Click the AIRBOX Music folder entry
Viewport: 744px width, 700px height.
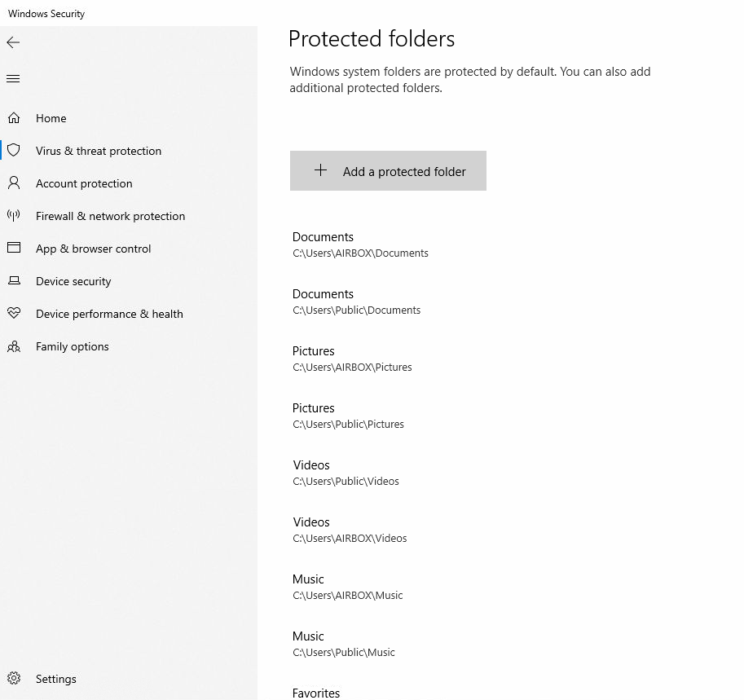click(348, 586)
